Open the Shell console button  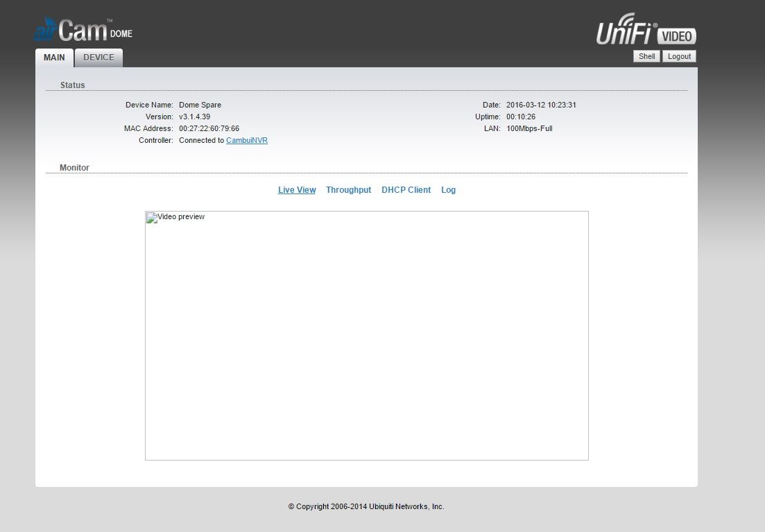(646, 56)
